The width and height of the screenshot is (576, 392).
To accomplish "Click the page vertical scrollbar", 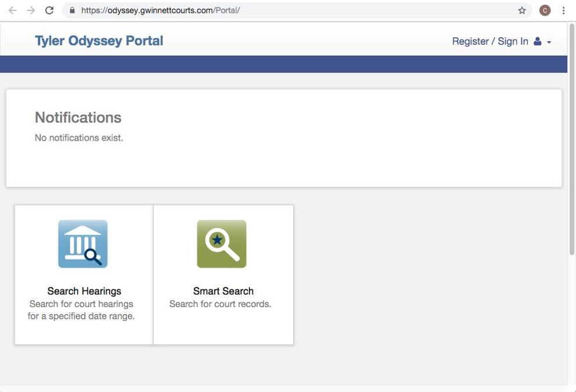I will [571, 140].
